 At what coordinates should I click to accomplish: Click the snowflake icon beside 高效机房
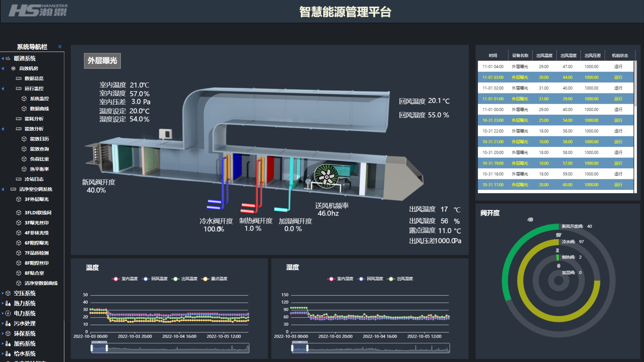click(13, 68)
